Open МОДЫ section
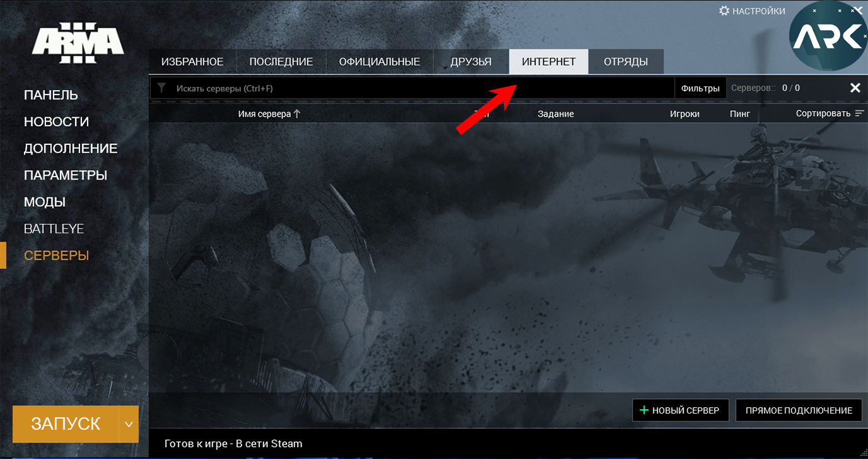 45,202
